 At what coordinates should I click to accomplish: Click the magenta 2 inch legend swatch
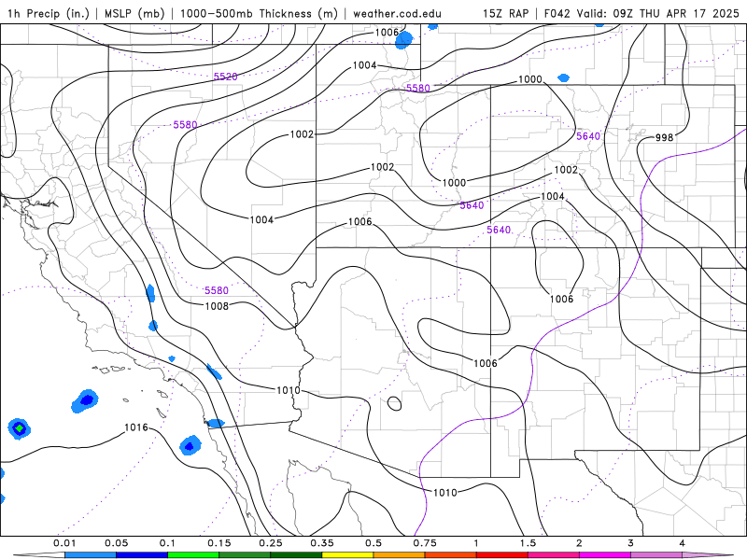(605, 554)
